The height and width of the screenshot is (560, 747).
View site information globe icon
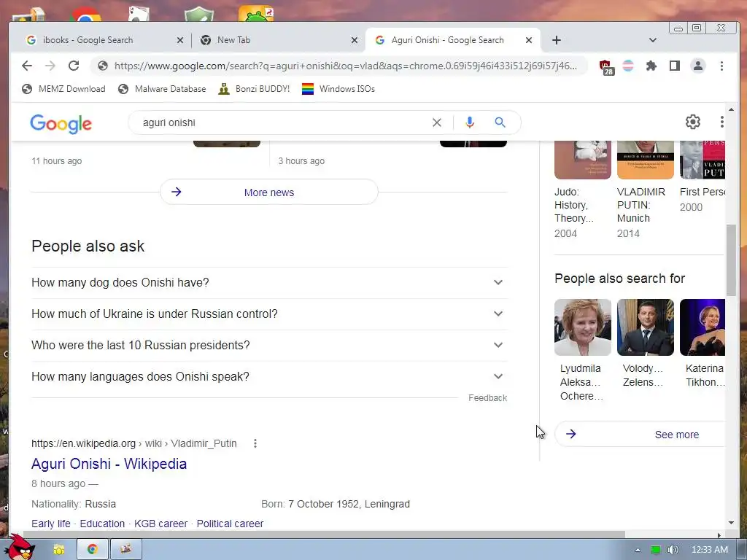pyautogui.click(x=102, y=66)
